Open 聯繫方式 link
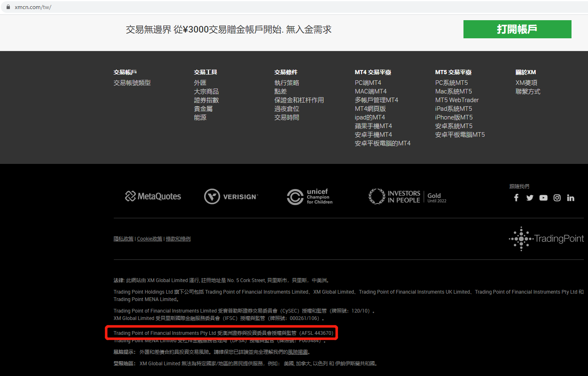This screenshot has height=376, width=588. tap(528, 91)
